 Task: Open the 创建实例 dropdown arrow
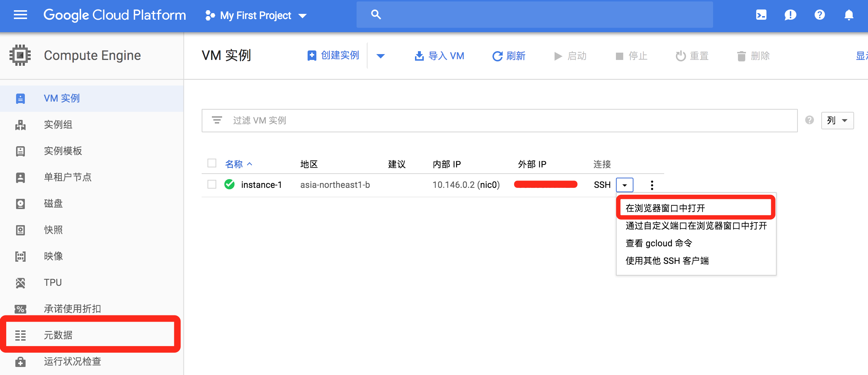[381, 56]
